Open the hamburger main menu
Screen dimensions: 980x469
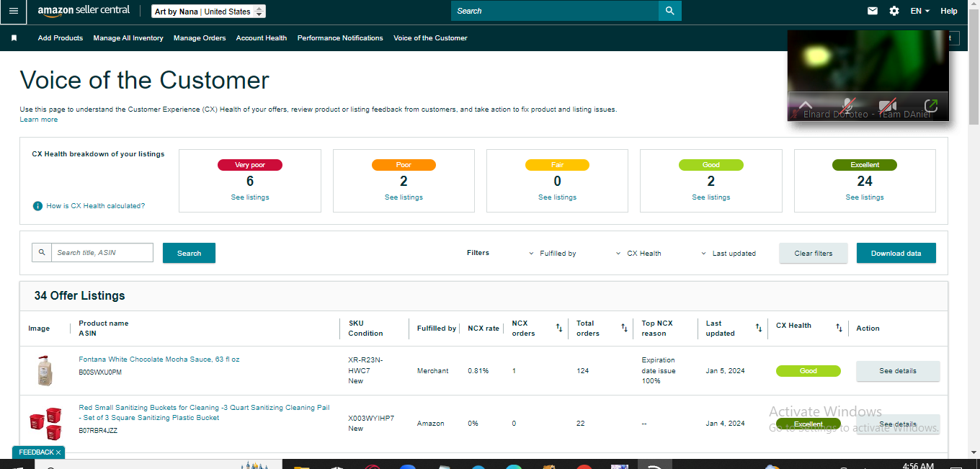pyautogui.click(x=14, y=11)
